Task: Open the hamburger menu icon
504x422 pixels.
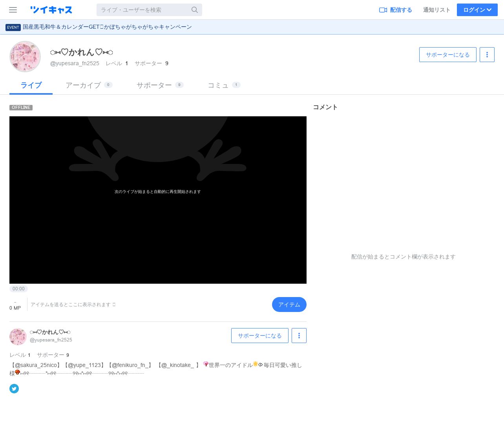Action: [13, 10]
